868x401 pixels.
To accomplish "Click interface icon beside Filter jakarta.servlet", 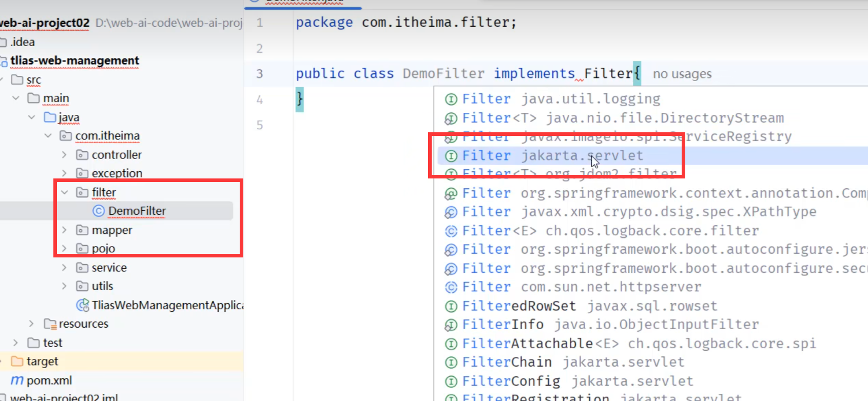I will [x=451, y=156].
